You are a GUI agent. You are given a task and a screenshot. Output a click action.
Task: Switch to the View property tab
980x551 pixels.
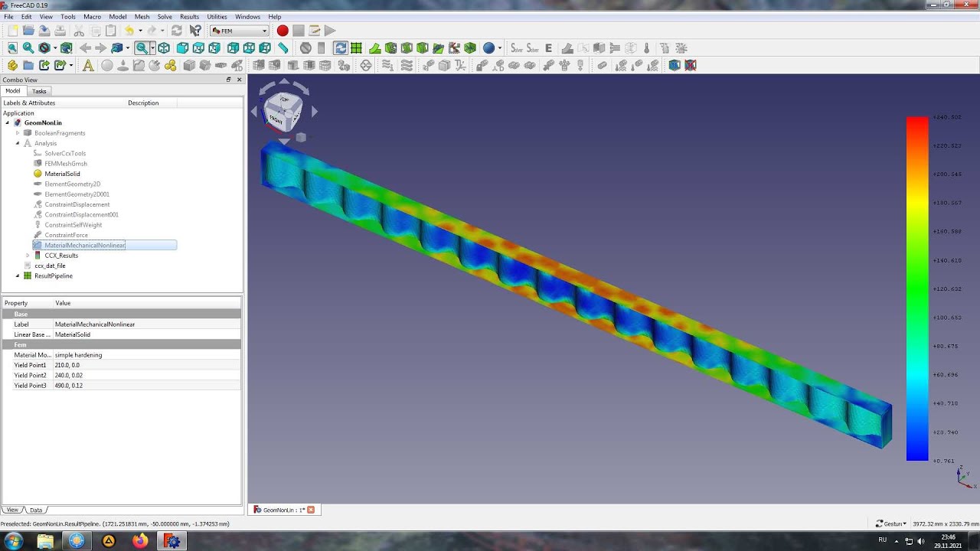coord(12,510)
